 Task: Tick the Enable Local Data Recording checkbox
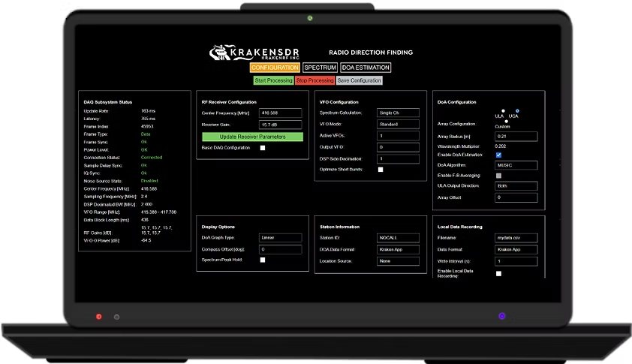click(498, 274)
